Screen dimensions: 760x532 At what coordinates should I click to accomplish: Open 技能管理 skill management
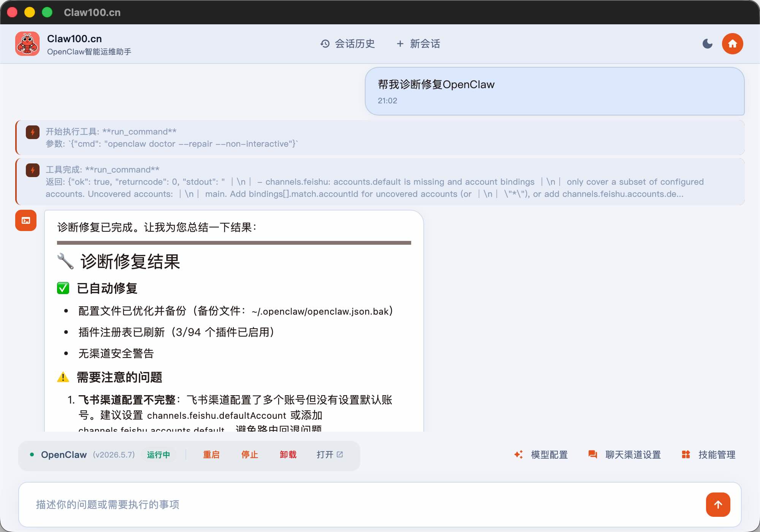click(x=708, y=454)
